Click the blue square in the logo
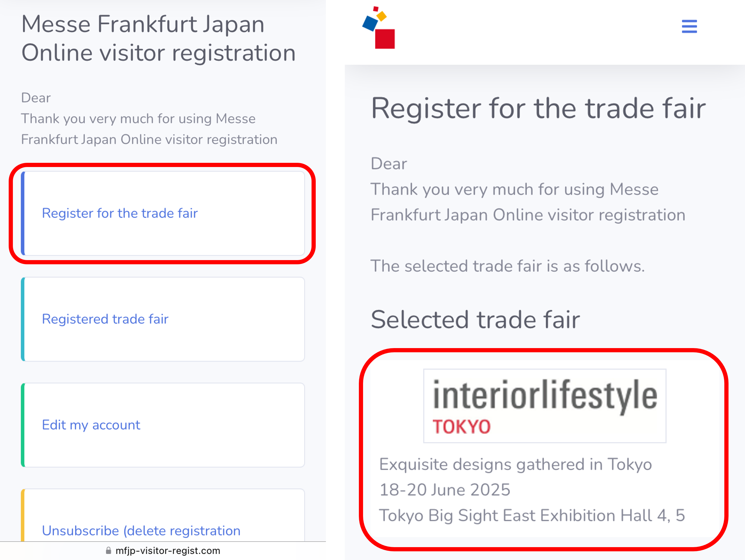This screenshot has width=745, height=560. (370, 23)
